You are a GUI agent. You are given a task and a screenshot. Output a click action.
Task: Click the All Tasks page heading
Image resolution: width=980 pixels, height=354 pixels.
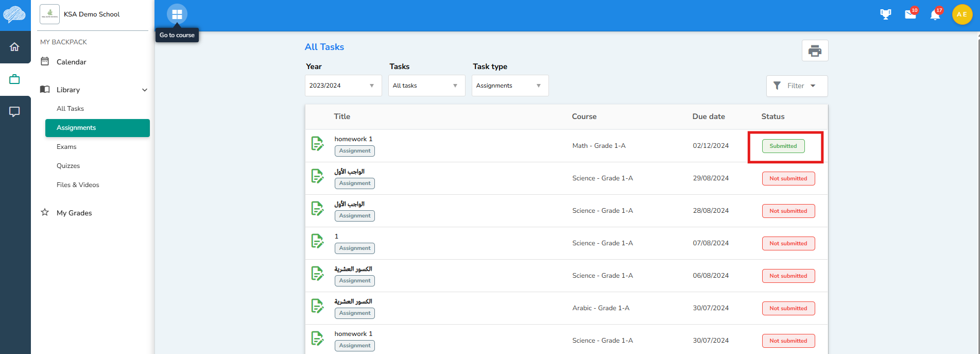click(x=324, y=47)
